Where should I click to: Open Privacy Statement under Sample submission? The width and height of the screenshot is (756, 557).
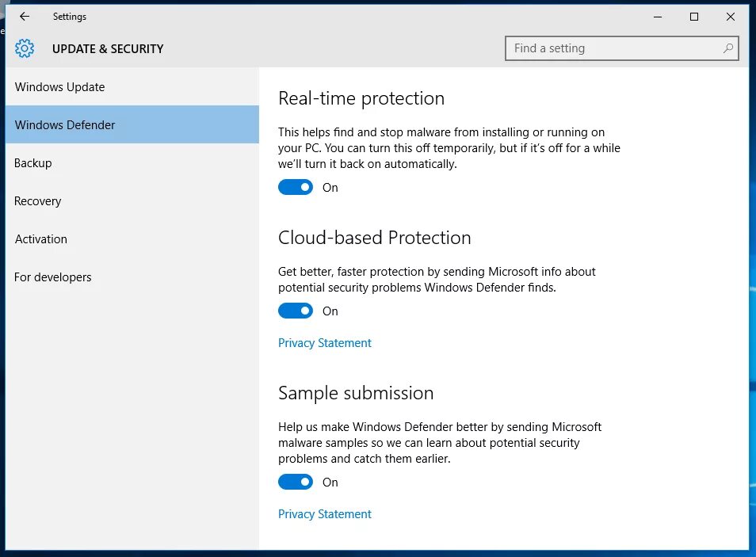click(x=325, y=514)
